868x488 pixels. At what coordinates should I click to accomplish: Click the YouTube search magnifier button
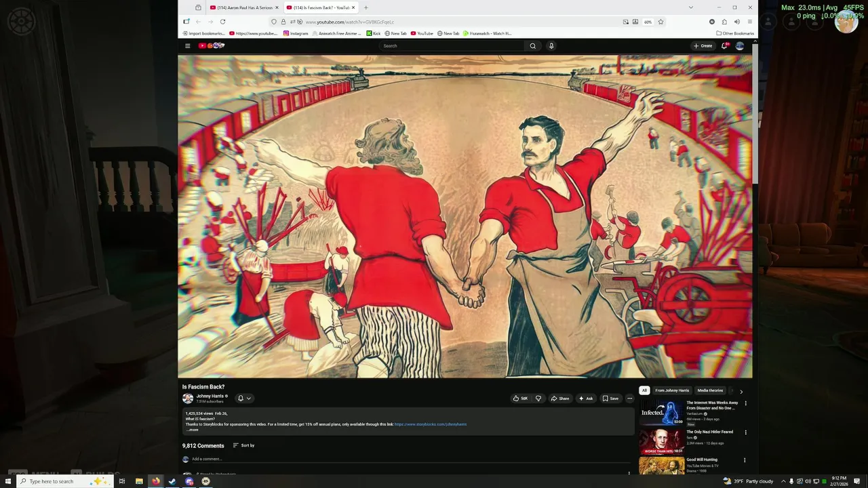pyautogui.click(x=533, y=46)
